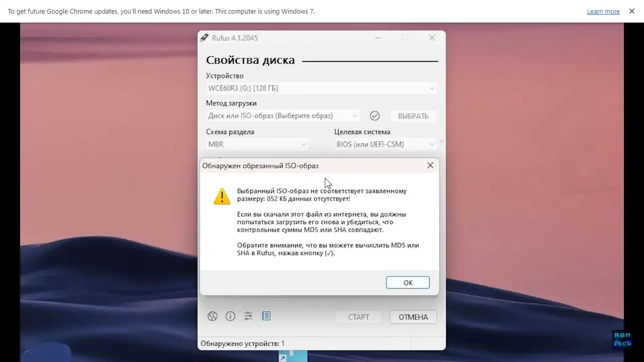Click the Rufus title bar app icon
Screen dimensions: 644x362
click(204, 38)
